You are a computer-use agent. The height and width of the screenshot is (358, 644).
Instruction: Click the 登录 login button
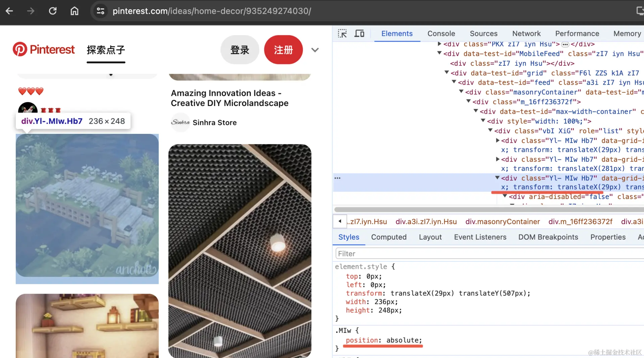point(240,50)
